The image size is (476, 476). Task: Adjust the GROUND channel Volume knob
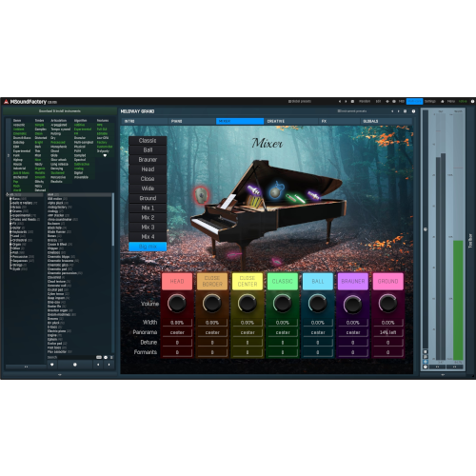(x=387, y=304)
